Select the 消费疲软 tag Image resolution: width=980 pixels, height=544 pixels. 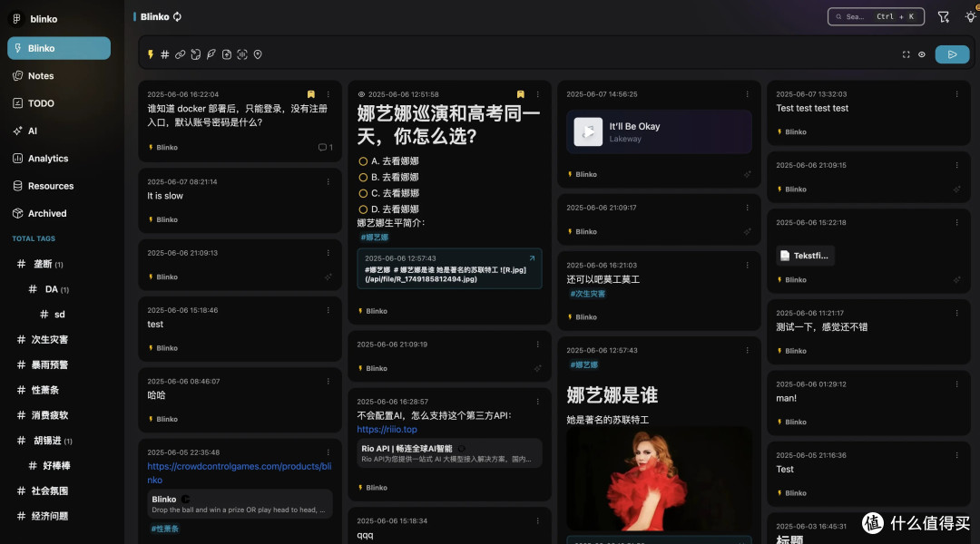(x=49, y=415)
